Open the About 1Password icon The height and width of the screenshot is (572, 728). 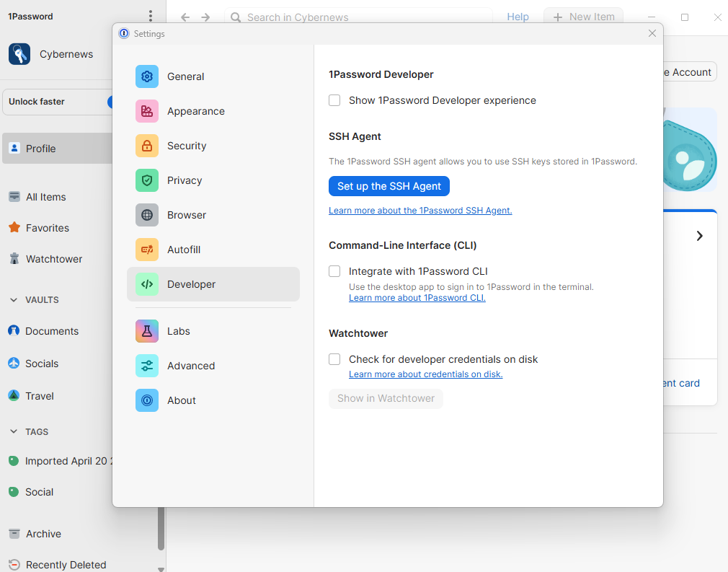click(147, 400)
